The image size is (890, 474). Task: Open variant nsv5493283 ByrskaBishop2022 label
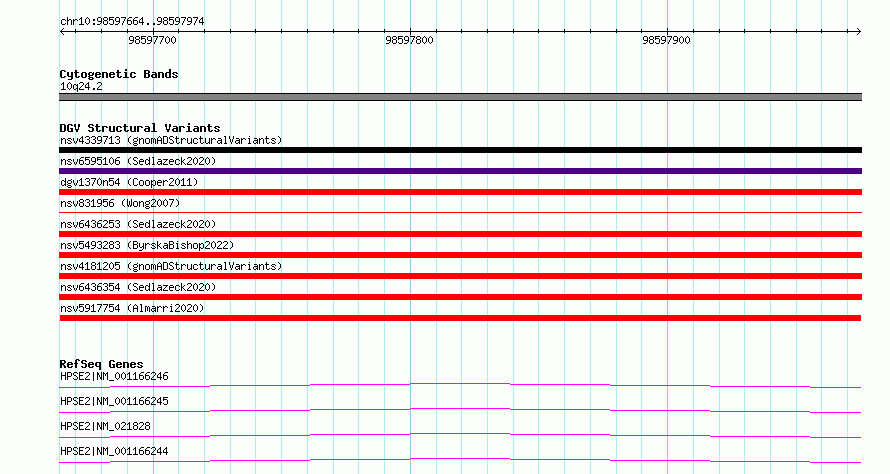click(147, 245)
